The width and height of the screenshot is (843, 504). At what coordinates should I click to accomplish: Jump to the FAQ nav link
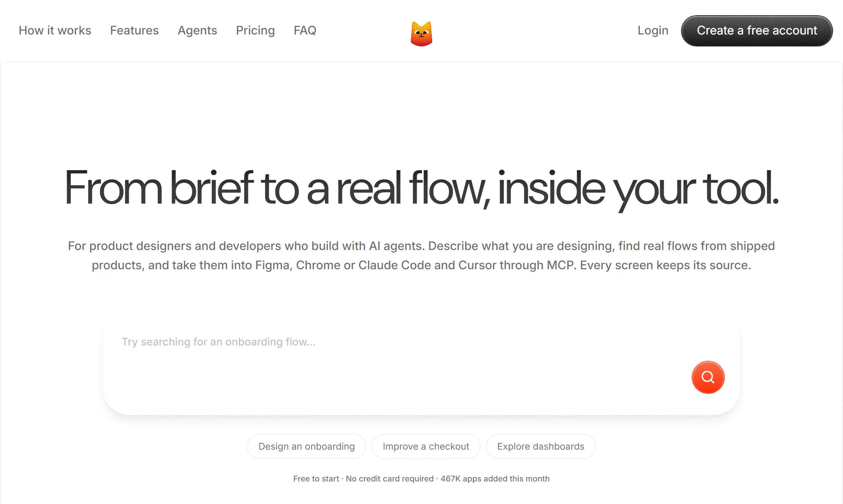305,30
